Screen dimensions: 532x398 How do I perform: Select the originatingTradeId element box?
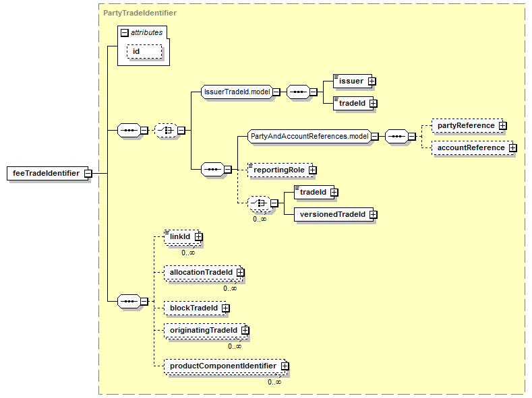(x=204, y=330)
